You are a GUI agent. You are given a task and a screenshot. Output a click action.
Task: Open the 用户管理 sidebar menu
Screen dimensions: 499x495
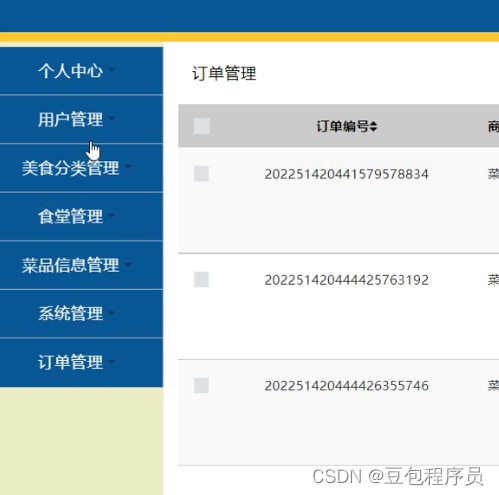point(81,119)
